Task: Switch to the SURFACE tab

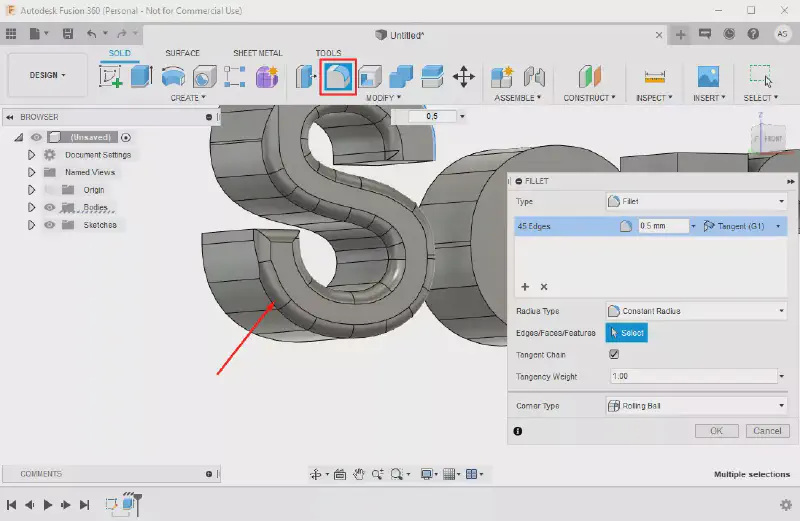Action: coord(182,53)
